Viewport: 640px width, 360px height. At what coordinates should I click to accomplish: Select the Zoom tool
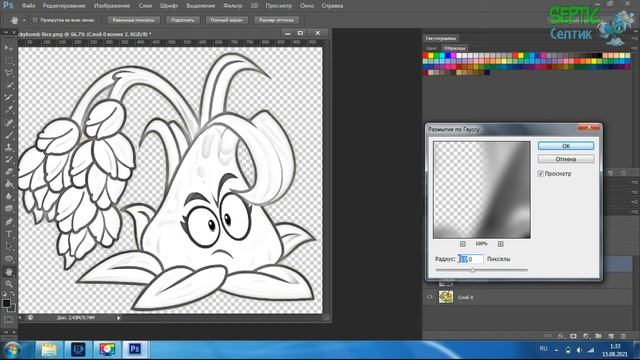point(9,284)
